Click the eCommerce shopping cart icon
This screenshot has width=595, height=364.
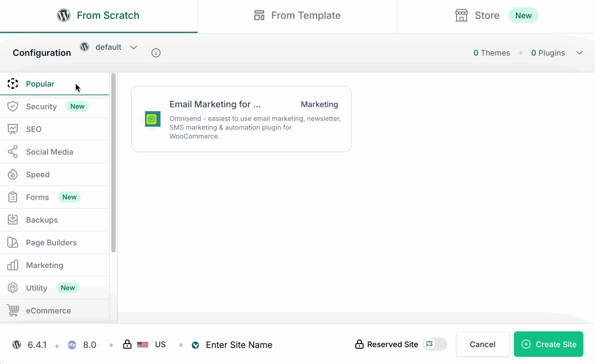click(x=13, y=310)
